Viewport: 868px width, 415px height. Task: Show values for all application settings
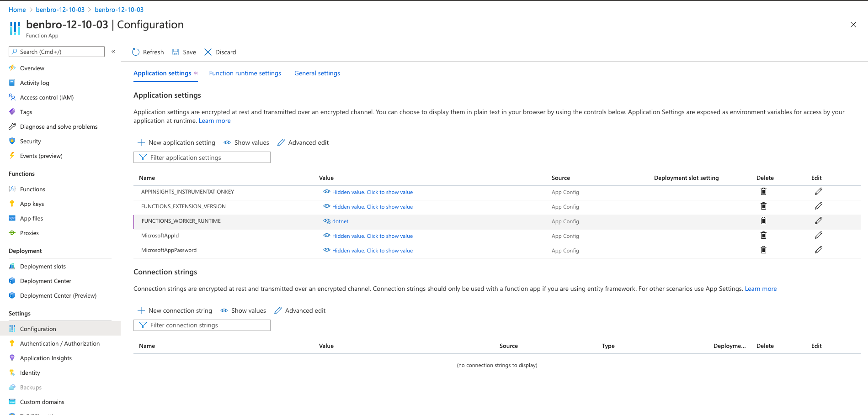click(246, 143)
